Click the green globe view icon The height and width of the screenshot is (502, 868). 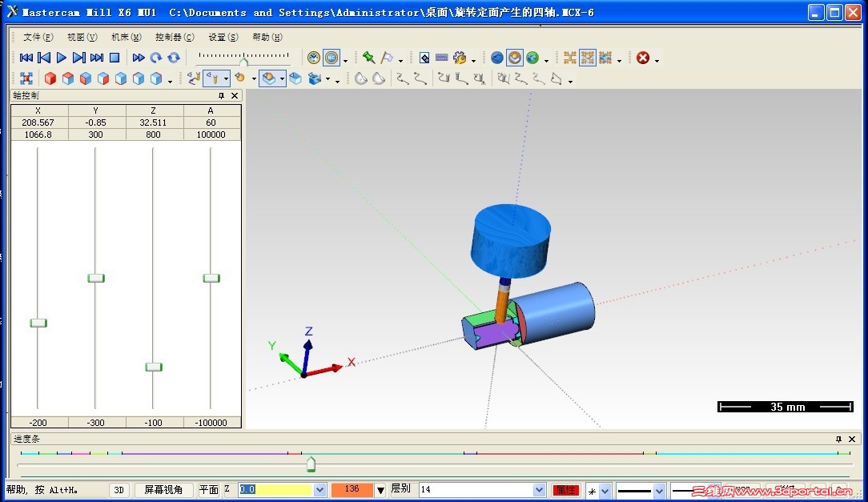pyautogui.click(x=532, y=58)
